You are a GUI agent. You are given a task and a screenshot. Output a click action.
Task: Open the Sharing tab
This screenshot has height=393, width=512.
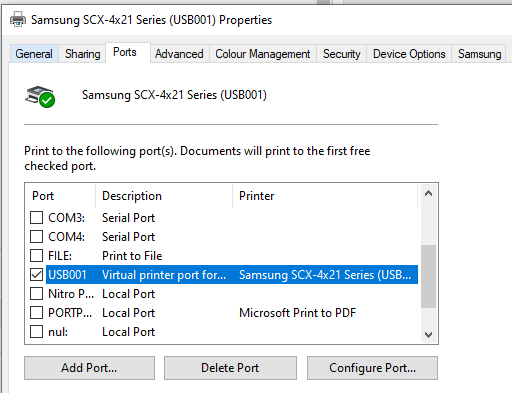pyautogui.click(x=82, y=54)
